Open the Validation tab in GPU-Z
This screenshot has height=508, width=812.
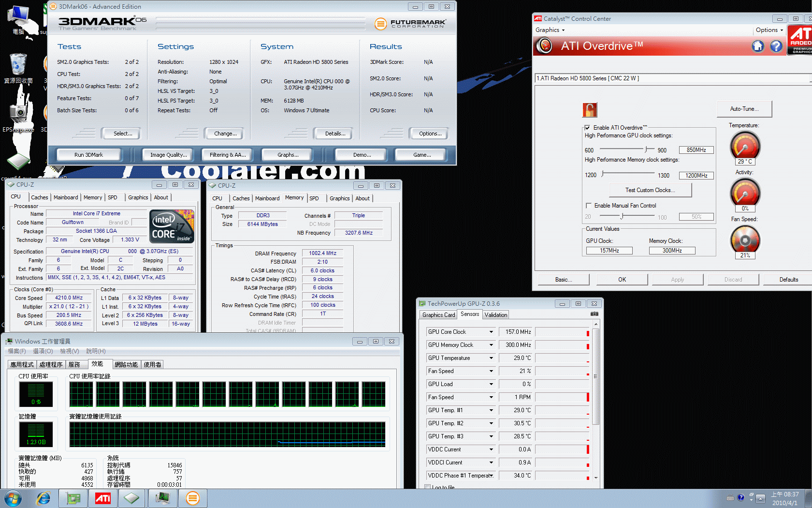click(496, 315)
